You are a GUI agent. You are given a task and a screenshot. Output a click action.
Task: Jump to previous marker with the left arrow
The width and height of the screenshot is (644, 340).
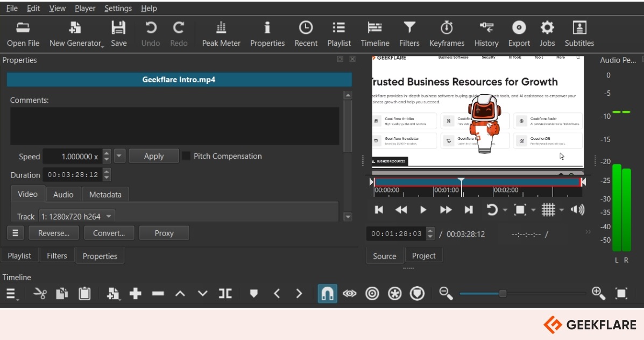click(277, 294)
